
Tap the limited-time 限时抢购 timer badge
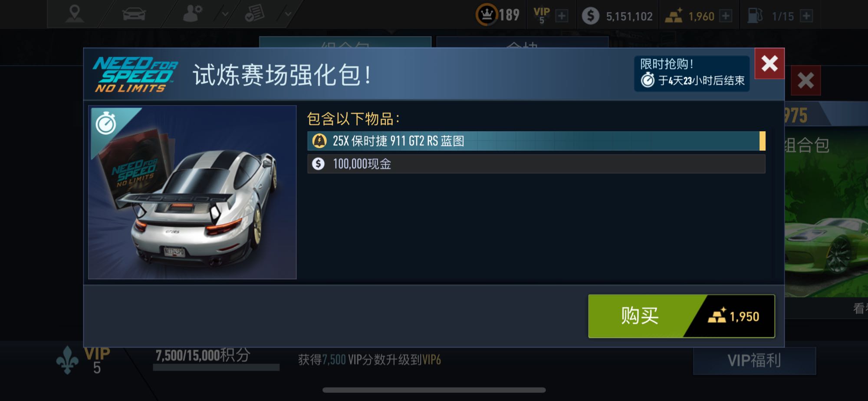(692, 73)
